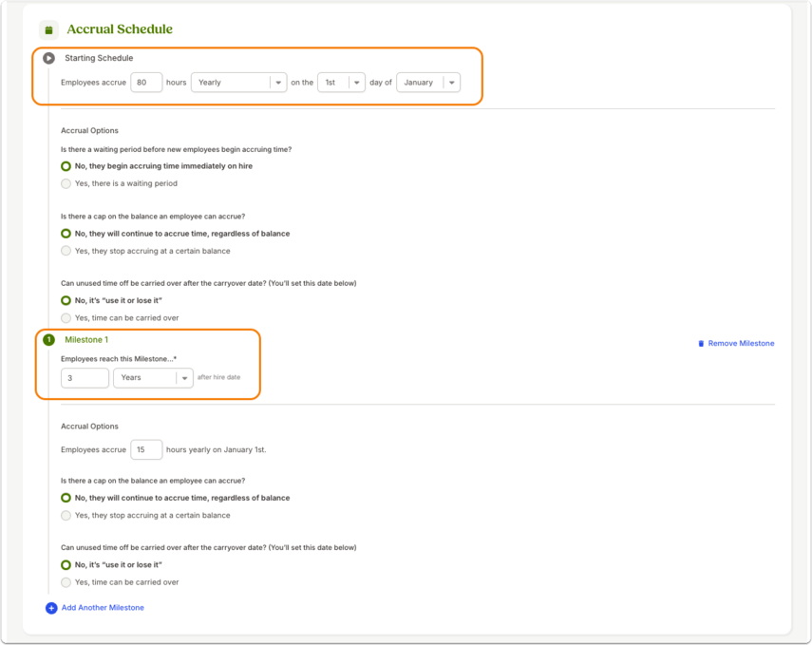This screenshot has width=812, height=645.
Task: Select 'No, they begin accruing time immediately on hire'
Action: coord(66,166)
